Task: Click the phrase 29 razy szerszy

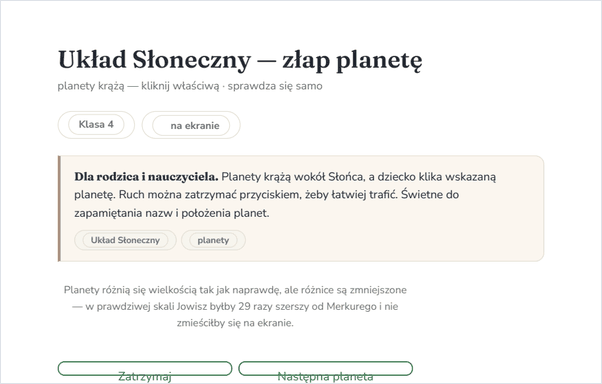Action: [x=270, y=306]
